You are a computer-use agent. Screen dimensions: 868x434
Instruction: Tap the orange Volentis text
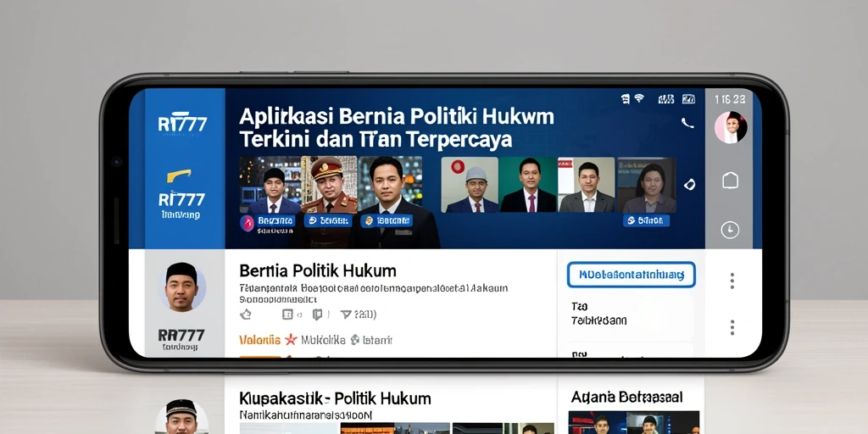pyautogui.click(x=259, y=340)
